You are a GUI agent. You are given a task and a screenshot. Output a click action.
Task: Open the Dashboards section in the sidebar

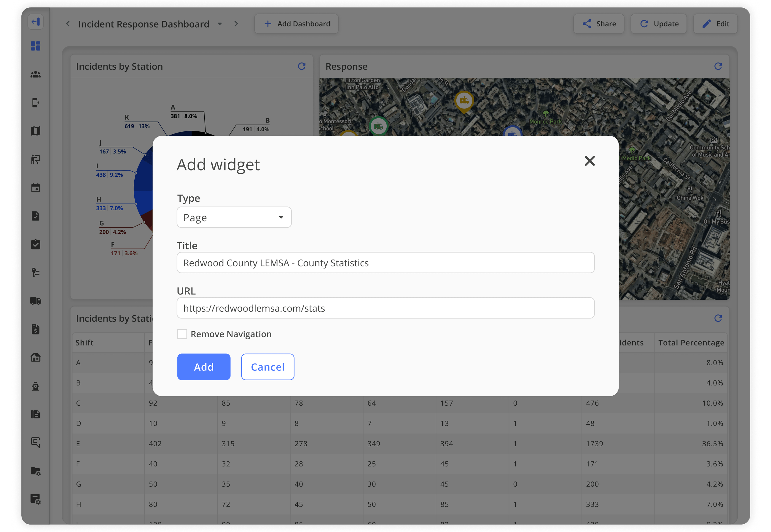[x=36, y=46]
